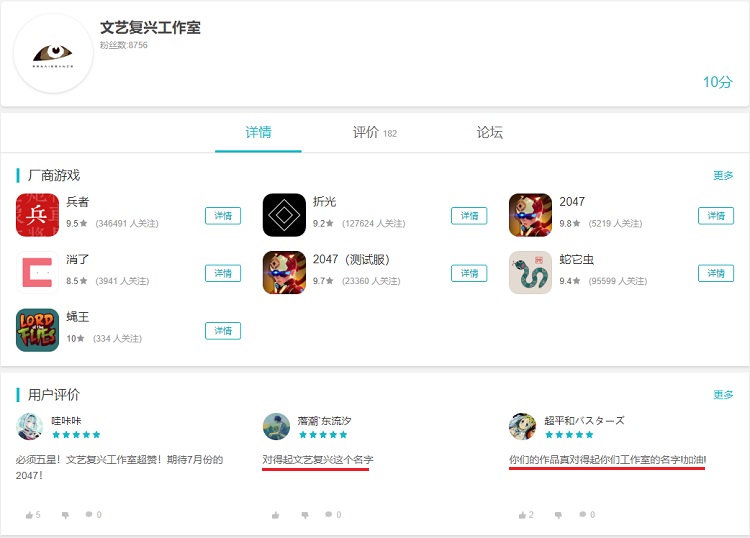Click 详情 button for 兵者
This screenshot has height=538, width=750.
click(223, 216)
